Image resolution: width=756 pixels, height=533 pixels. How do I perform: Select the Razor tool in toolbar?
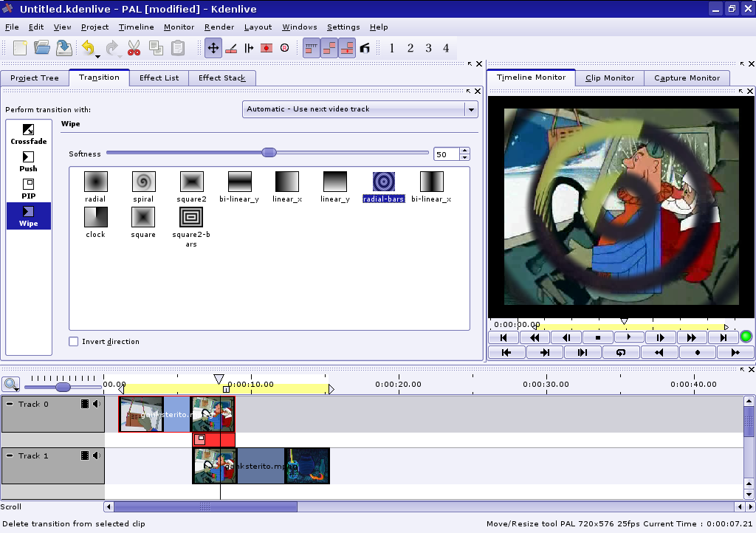231,49
